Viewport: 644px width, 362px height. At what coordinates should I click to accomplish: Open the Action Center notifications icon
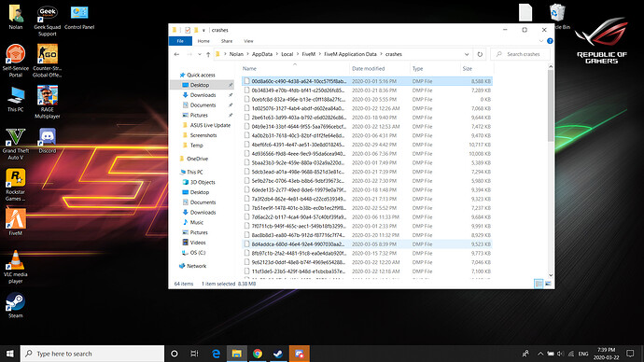click(x=630, y=354)
